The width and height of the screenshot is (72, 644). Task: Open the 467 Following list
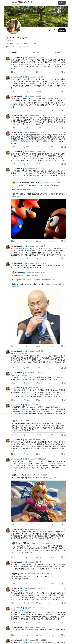(11, 47)
